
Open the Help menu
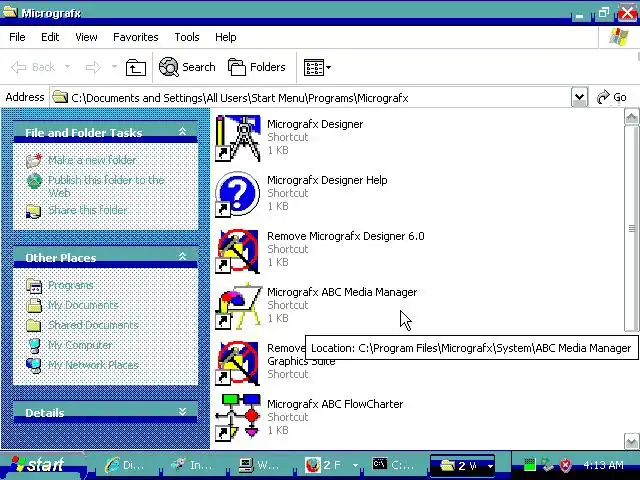tap(226, 37)
